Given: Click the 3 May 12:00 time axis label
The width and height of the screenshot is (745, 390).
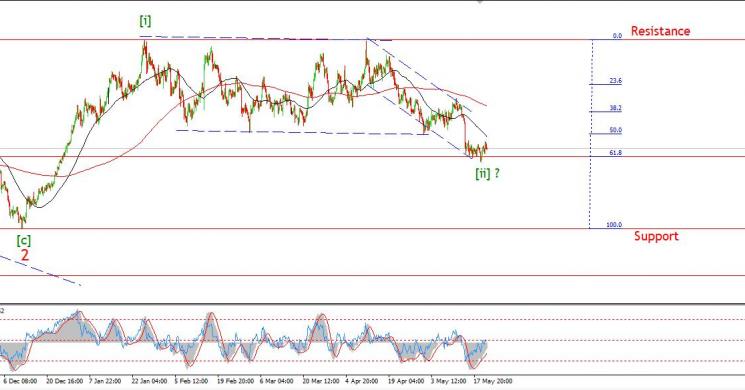Looking at the screenshot, I should 449,381.
